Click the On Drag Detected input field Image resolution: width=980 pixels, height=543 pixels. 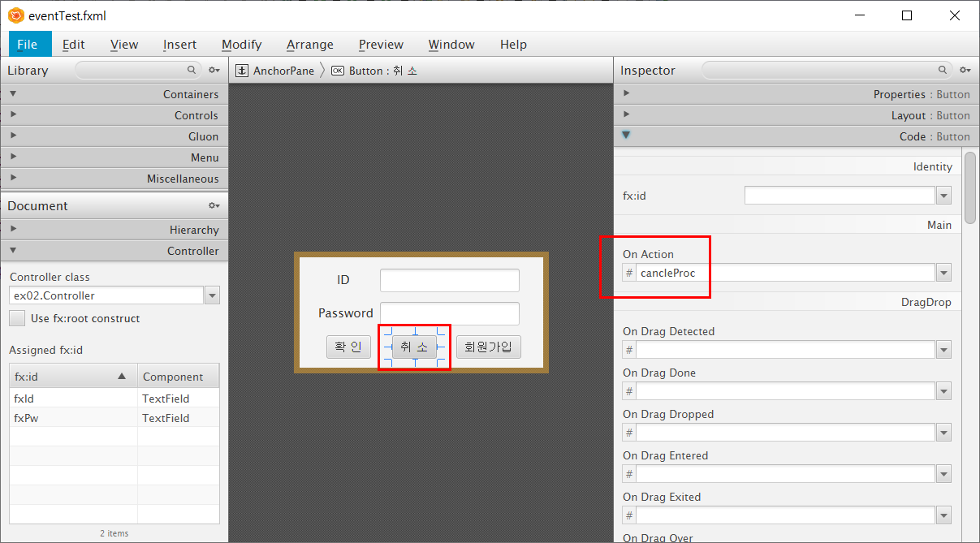point(786,350)
